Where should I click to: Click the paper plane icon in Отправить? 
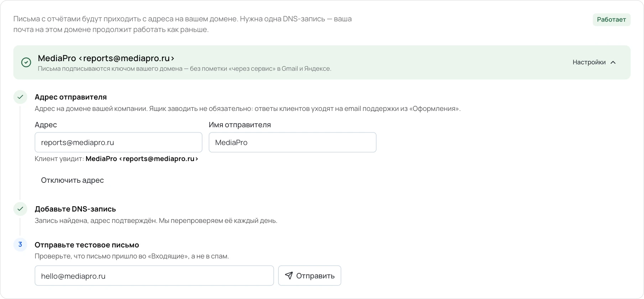click(x=289, y=276)
